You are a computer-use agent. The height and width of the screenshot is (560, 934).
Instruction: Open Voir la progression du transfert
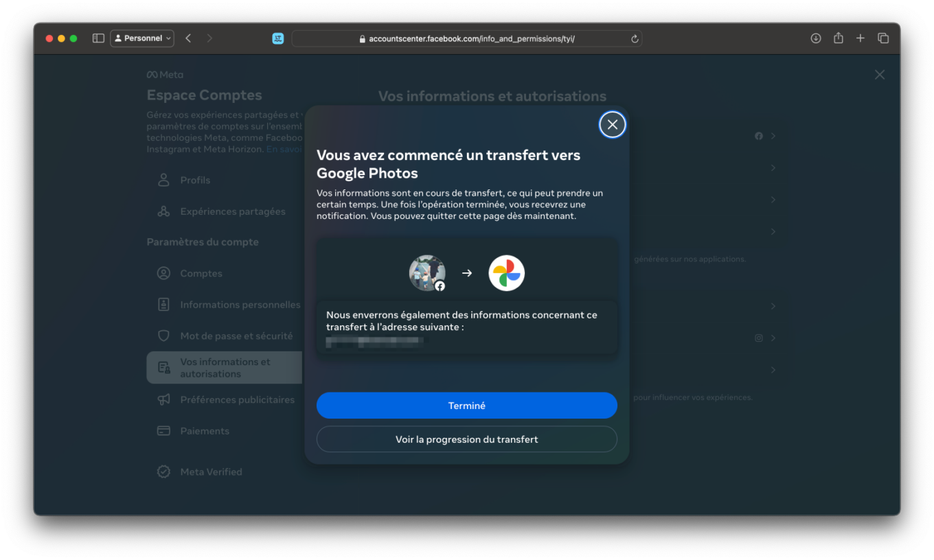pyautogui.click(x=467, y=439)
